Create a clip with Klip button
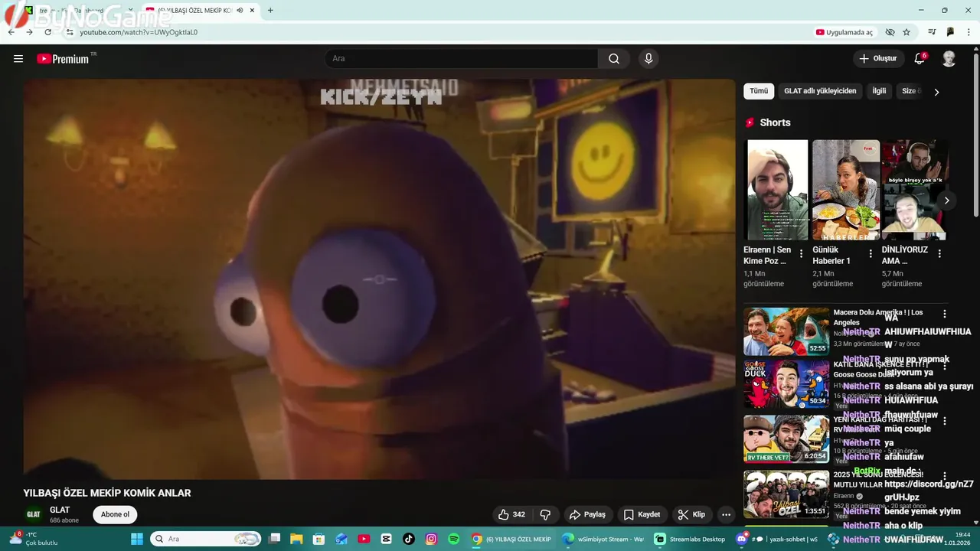This screenshot has height=551, width=980. tap(691, 514)
